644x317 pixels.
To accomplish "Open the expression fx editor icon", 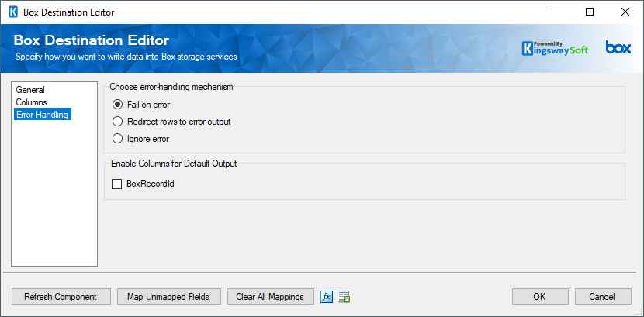I will tap(327, 297).
